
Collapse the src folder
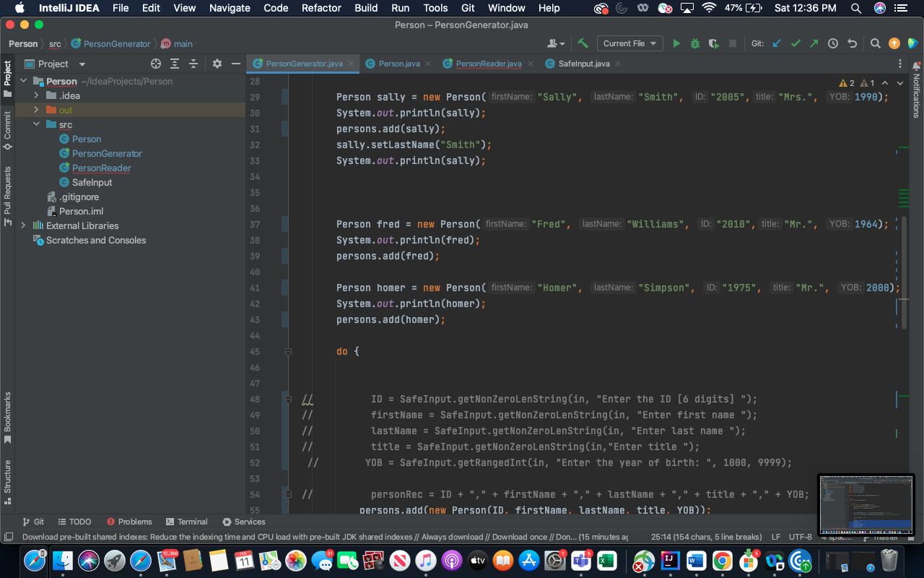pos(36,124)
